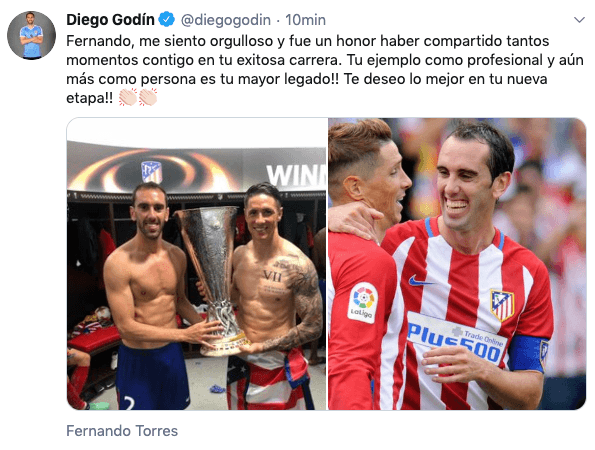The height and width of the screenshot is (450, 595).
Task: Click the Nike swoosh on the jersey
Action: click(420, 281)
